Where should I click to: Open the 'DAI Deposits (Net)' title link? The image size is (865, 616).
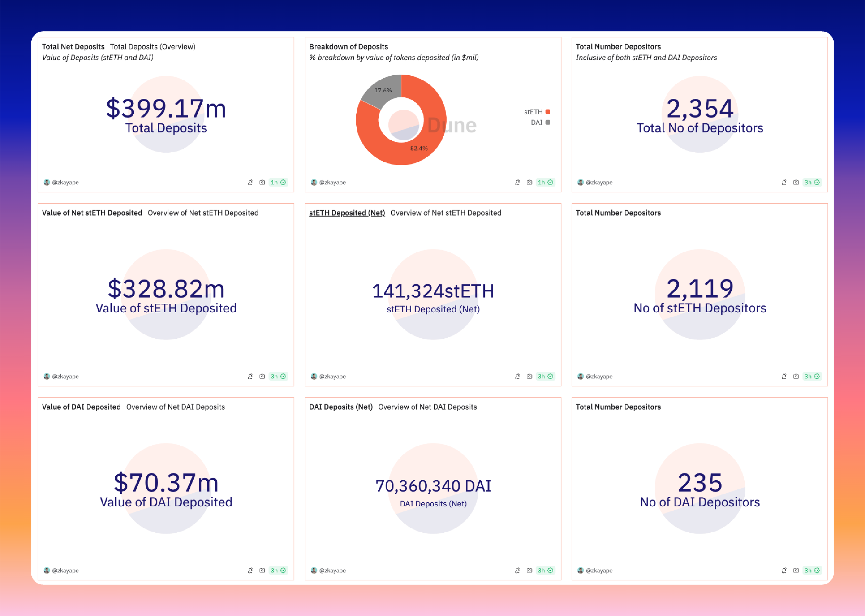pyautogui.click(x=341, y=407)
